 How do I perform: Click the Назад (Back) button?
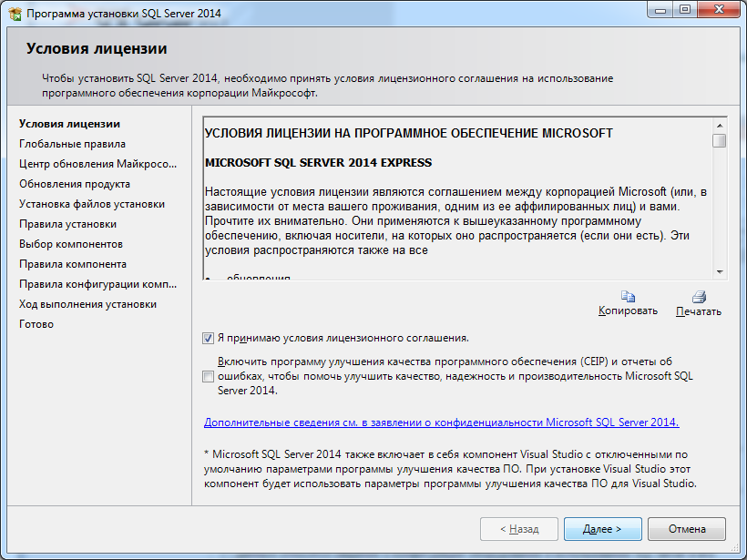(518, 529)
